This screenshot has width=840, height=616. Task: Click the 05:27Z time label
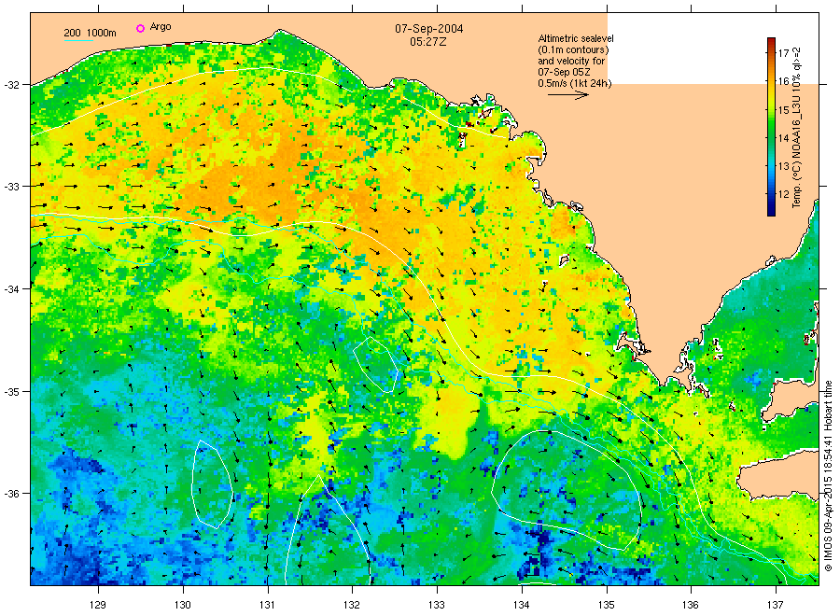pyautogui.click(x=428, y=41)
